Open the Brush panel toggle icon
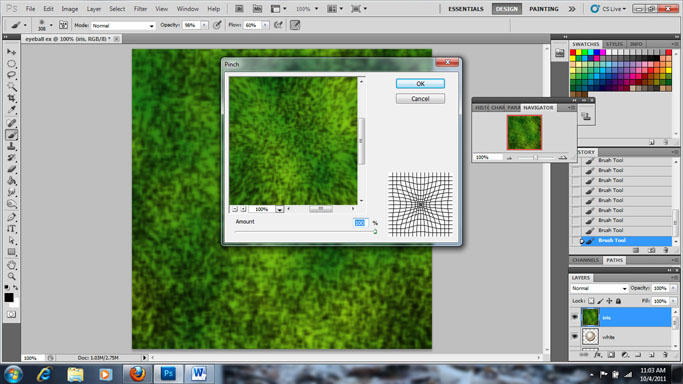This screenshot has width=683, height=384. [63, 25]
